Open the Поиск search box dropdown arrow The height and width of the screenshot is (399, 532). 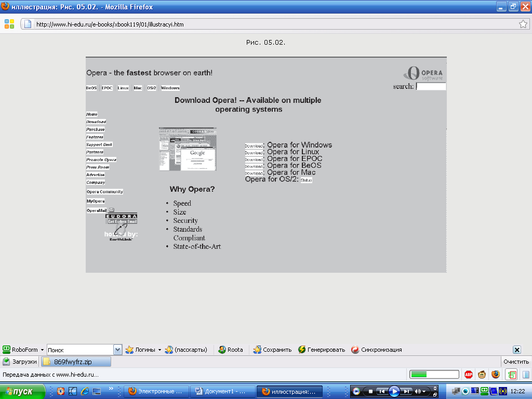click(x=117, y=350)
